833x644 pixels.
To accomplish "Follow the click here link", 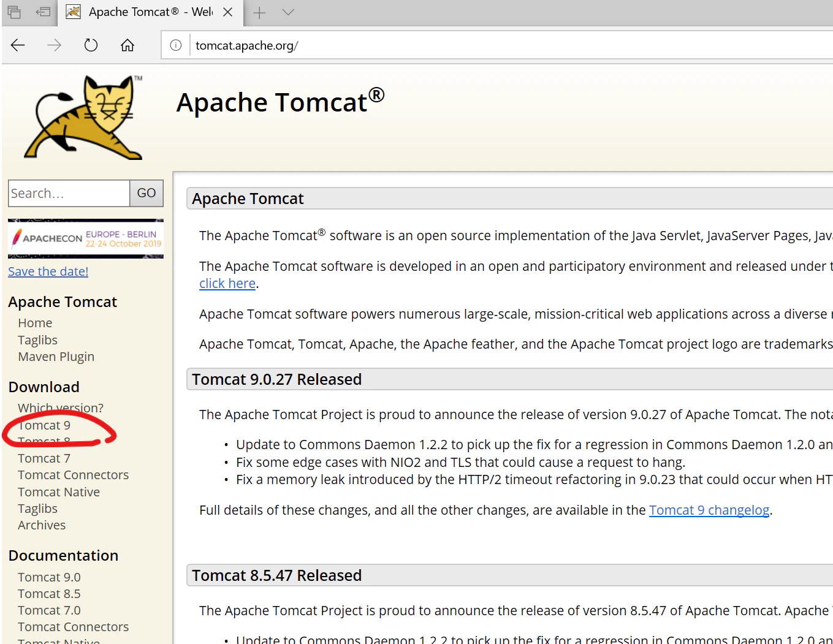I will (x=227, y=284).
